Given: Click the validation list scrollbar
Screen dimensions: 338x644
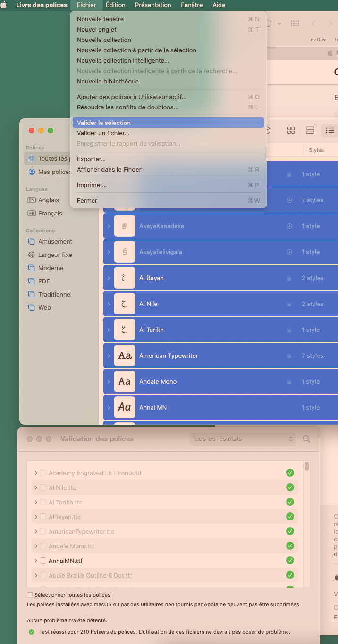Looking at the screenshot, I should (x=307, y=467).
